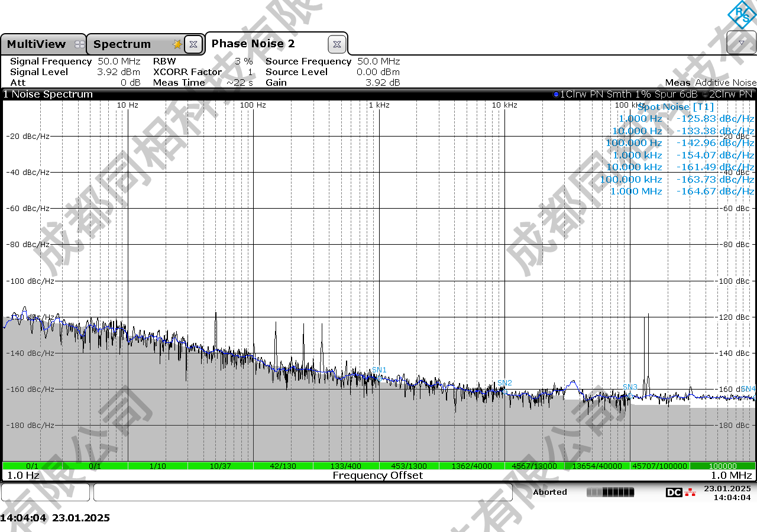
Task: Click the DC coupling status icon
Action: coord(674,492)
